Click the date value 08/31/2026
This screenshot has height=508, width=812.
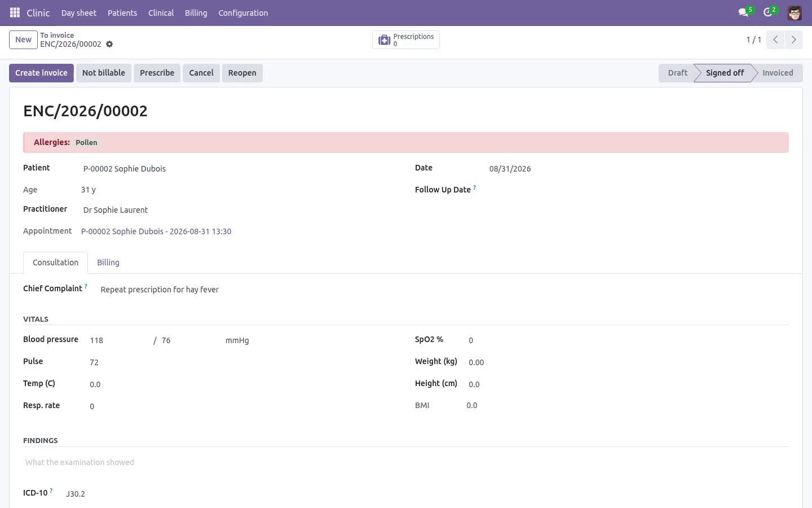510,169
